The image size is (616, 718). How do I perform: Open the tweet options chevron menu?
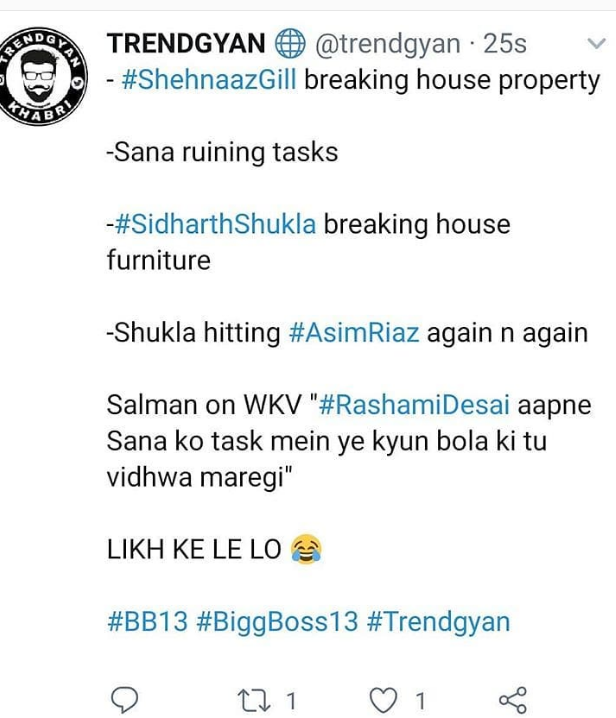[596, 44]
